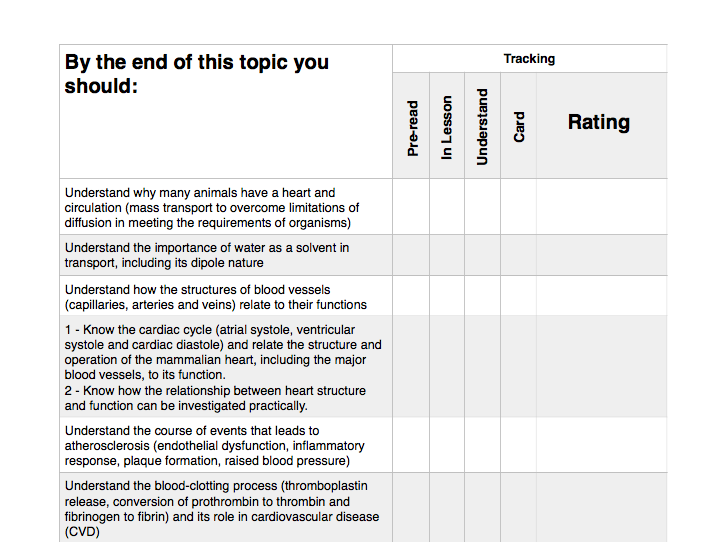This screenshot has height=542, width=722.
Task: Tick Pre-read cell for blood-clotting row
Action: click(x=411, y=507)
